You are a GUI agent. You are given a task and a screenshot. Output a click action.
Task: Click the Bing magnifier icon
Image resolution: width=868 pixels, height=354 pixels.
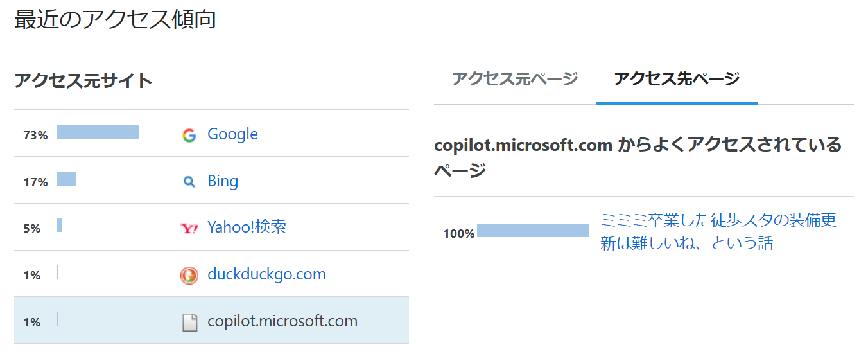point(189,182)
